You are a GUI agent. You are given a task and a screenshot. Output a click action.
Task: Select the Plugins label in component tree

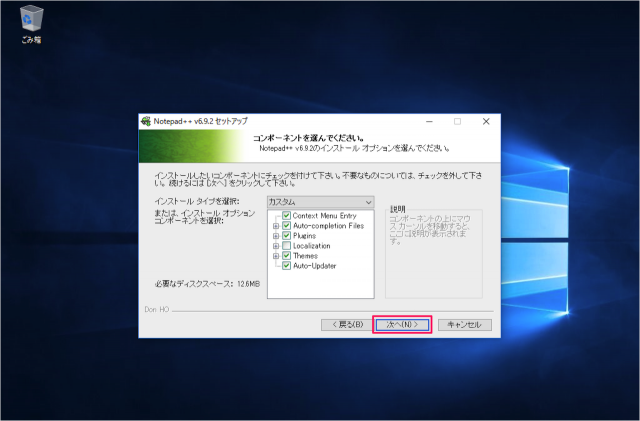304,236
